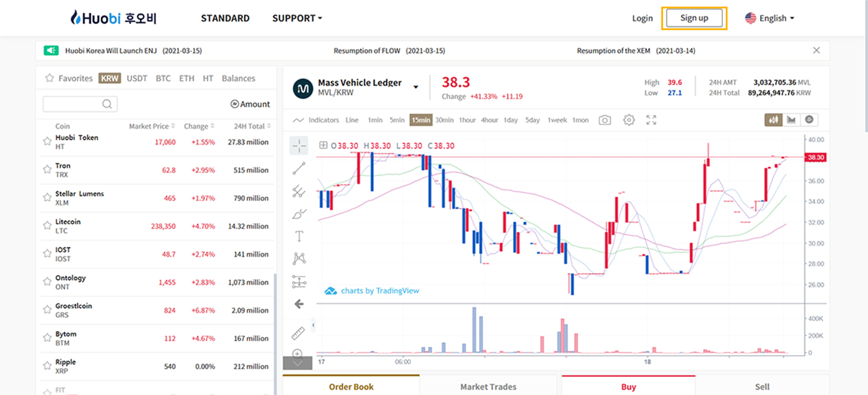Click the Huobi logo
The height and width of the screenshot is (395, 868).
[x=113, y=18]
